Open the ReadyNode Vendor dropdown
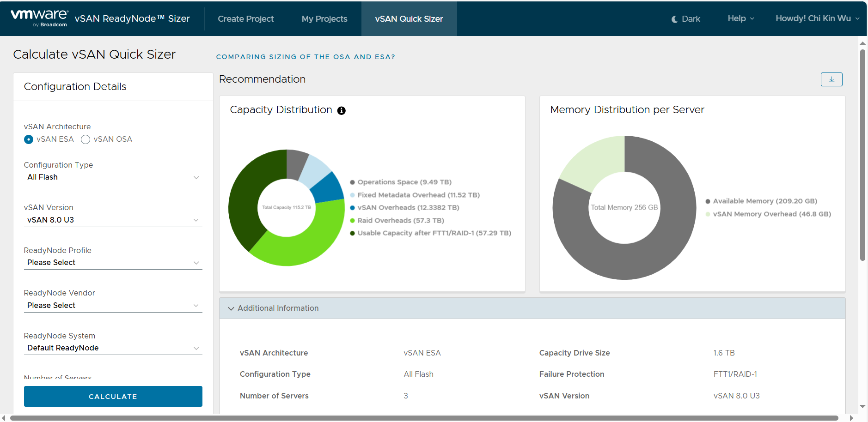This screenshot has height=422, width=868. 113,306
